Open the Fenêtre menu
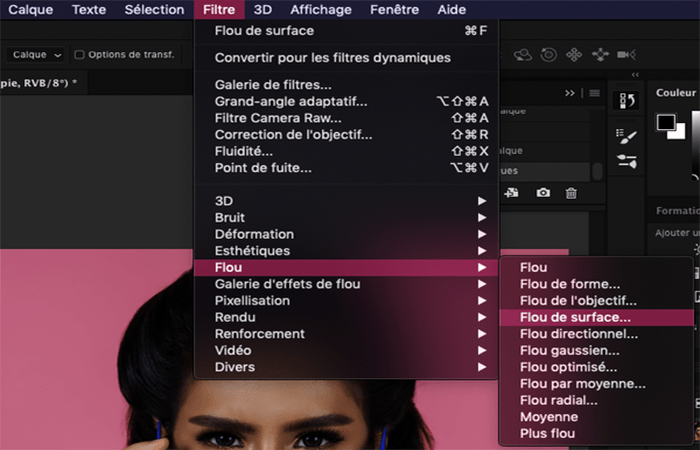 tap(395, 9)
